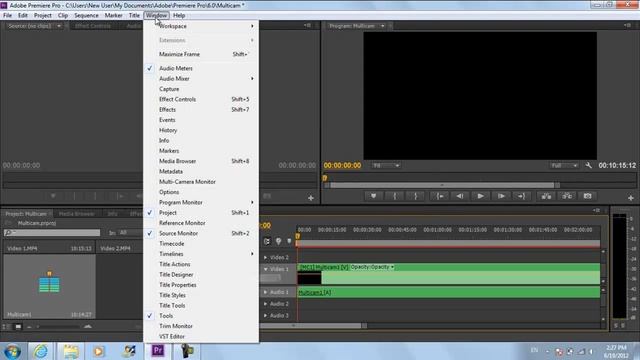
Task: Click Program Monitor zoom scroll bar
Action: click(x=442, y=185)
